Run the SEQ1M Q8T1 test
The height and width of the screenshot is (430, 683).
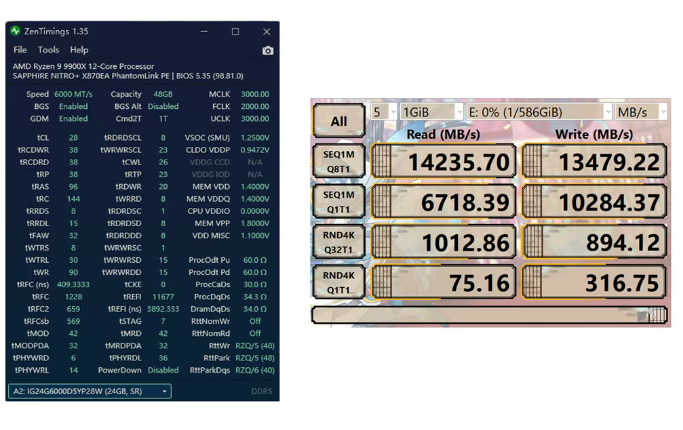point(339,162)
